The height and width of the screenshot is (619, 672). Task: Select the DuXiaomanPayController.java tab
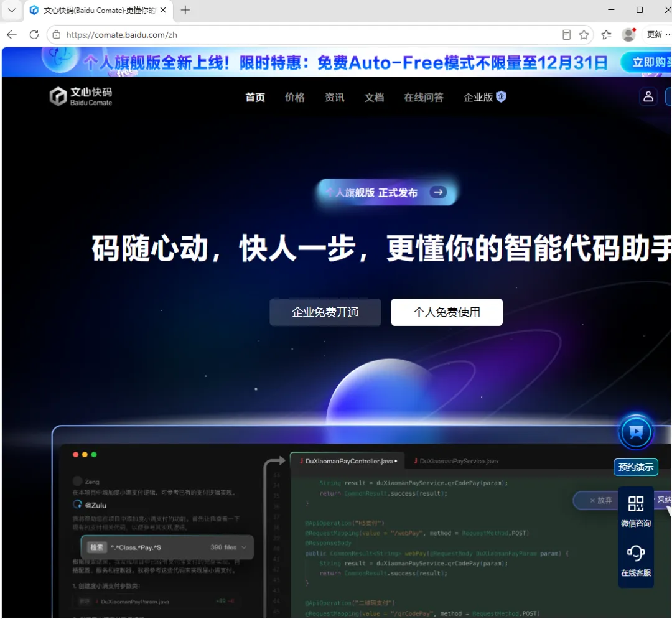[348, 462]
